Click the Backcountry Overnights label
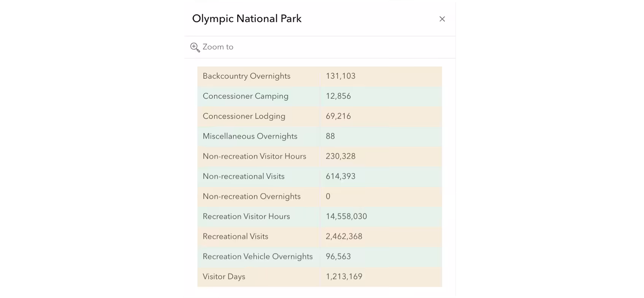644x298 pixels. click(246, 76)
